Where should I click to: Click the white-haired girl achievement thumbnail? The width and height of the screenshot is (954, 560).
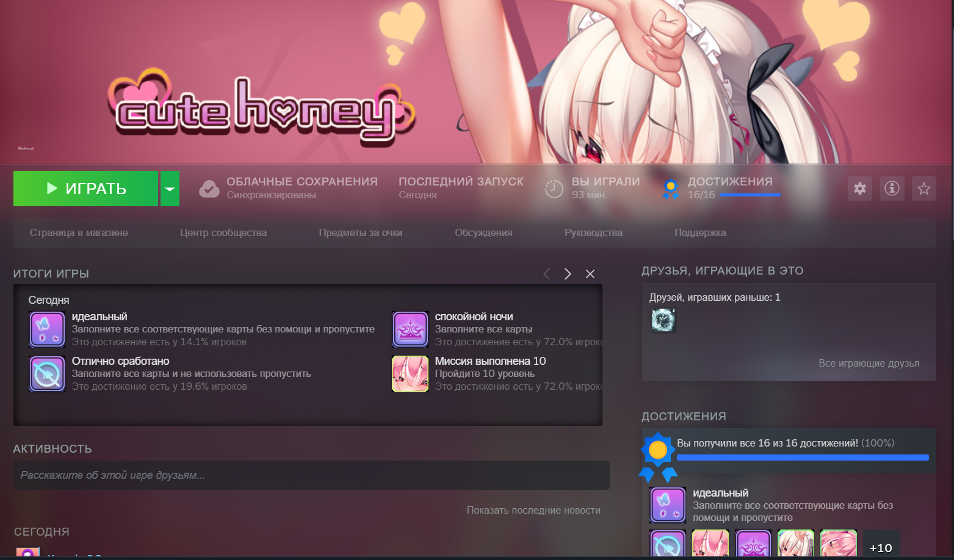click(796, 543)
